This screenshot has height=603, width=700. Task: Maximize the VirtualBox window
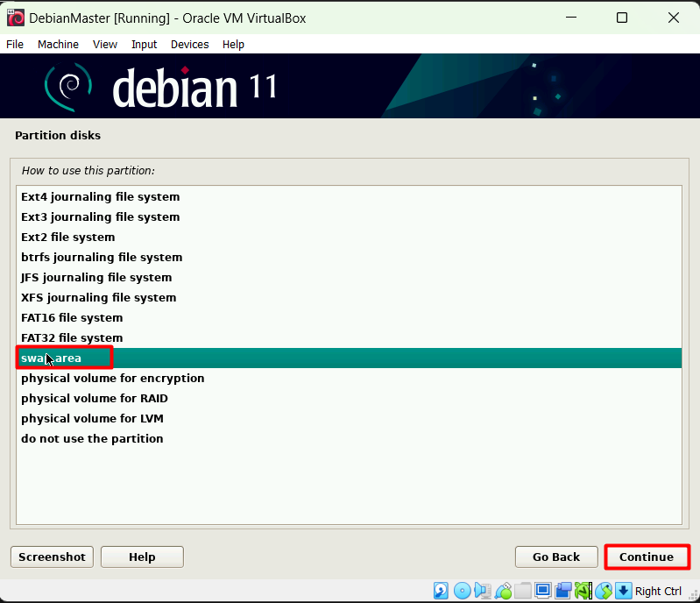tap(622, 18)
